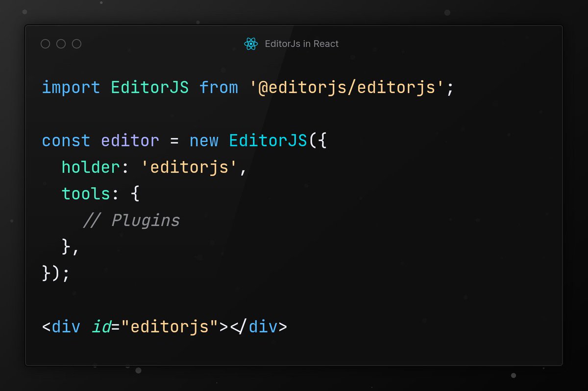
Task: Click the "// Plugins" comment
Action: [131, 221]
